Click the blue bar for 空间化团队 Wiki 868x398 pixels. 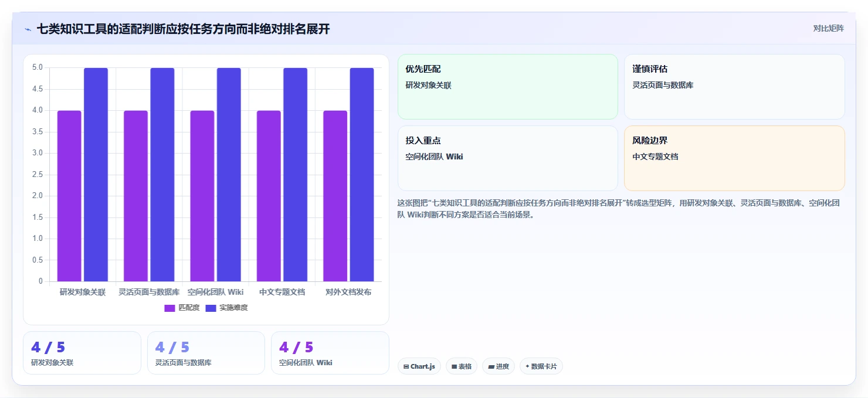click(x=229, y=175)
